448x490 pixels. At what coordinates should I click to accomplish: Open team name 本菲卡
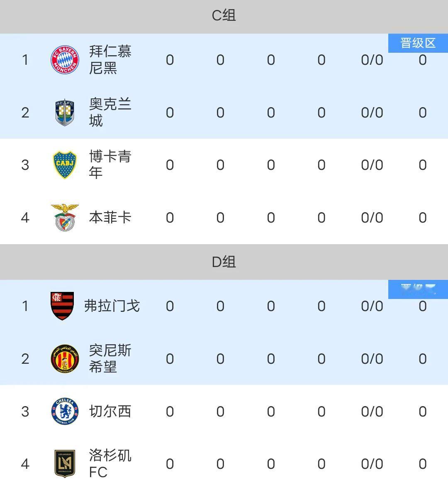(110, 218)
